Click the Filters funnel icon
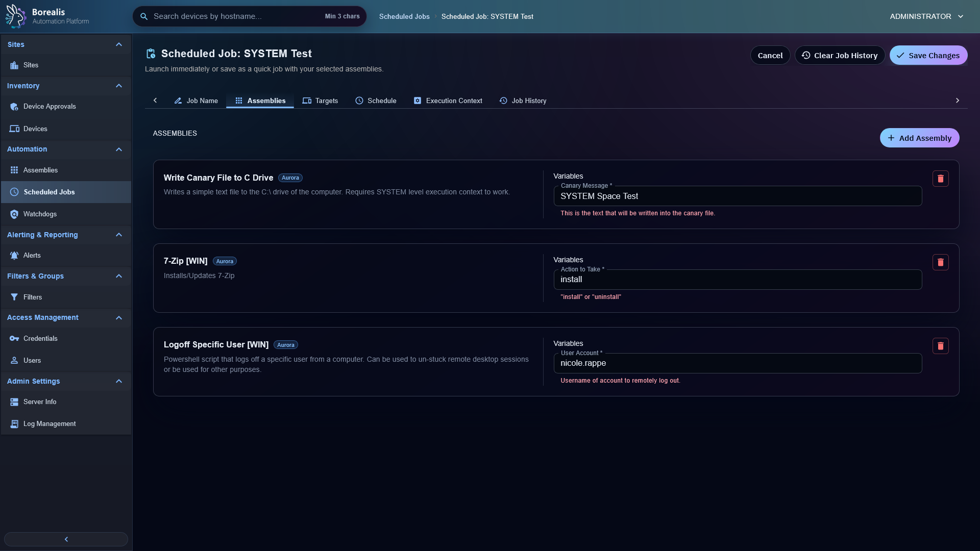Image resolution: width=980 pixels, height=551 pixels. click(14, 297)
